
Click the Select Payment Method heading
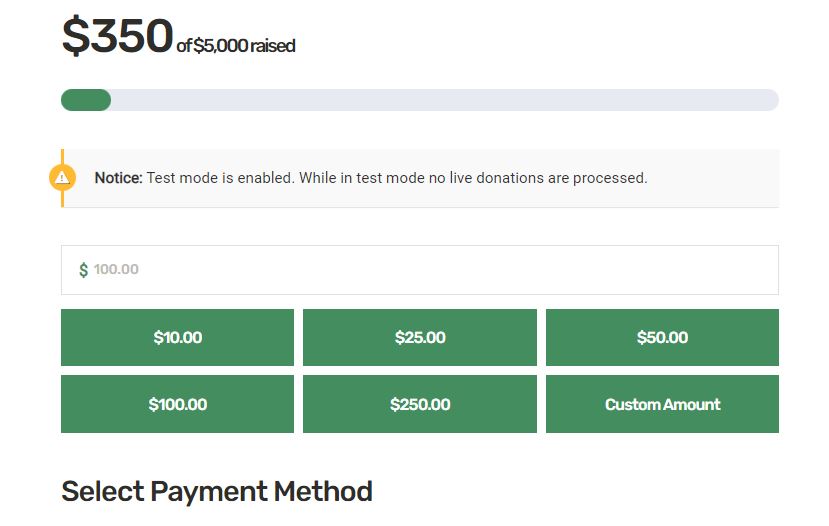pos(217,491)
